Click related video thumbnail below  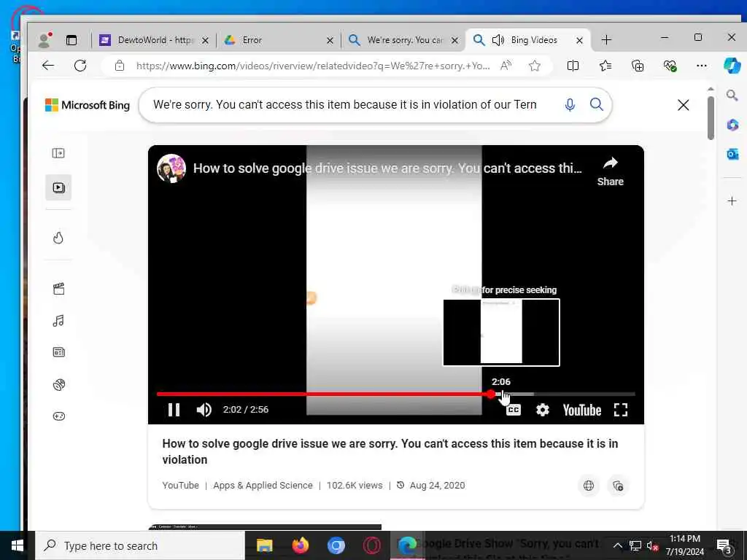pos(265,527)
